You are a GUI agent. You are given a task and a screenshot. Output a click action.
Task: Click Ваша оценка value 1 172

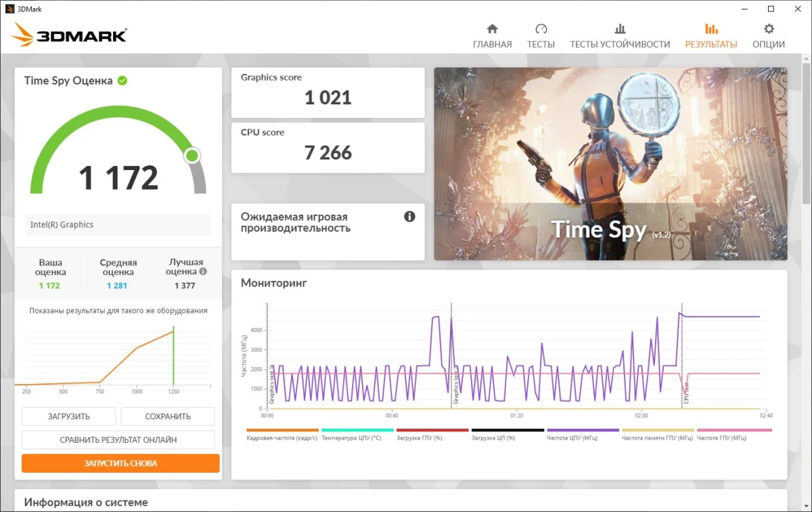(49, 286)
